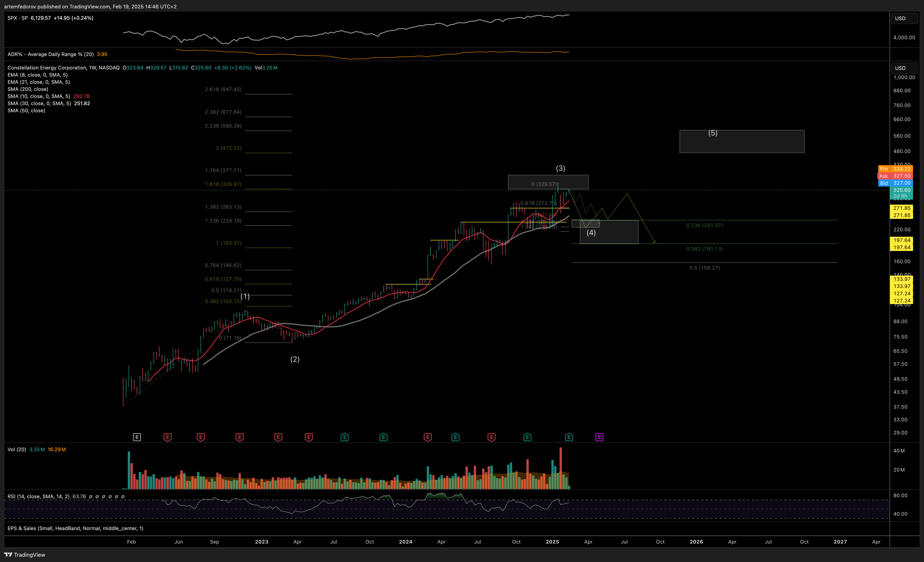
Task: Click the 2023 label on time axis
Action: point(261,542)
